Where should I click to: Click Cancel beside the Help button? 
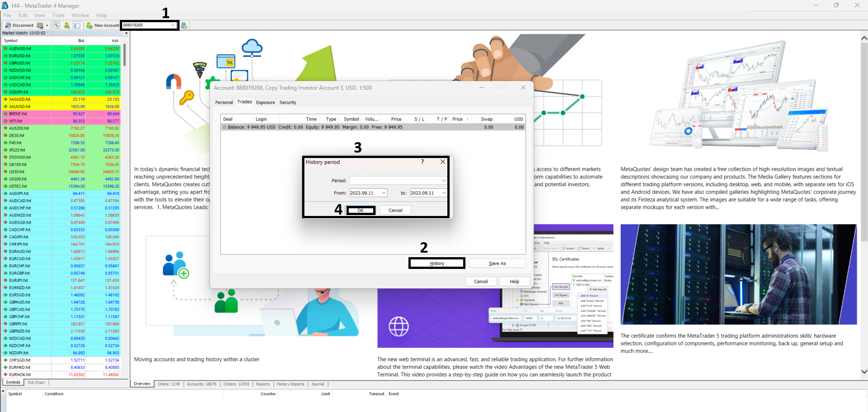(x=481, y=281)
